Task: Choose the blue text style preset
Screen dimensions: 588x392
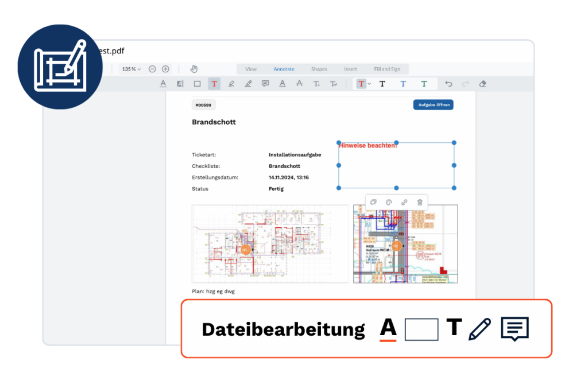Action: [403, 84]
